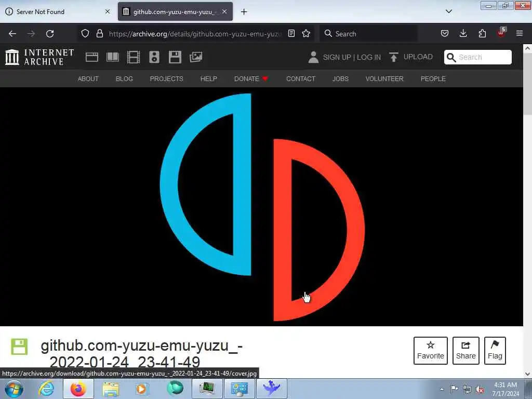Click the Share button
This screenshot has height=399, width=532.
(466, 351)
